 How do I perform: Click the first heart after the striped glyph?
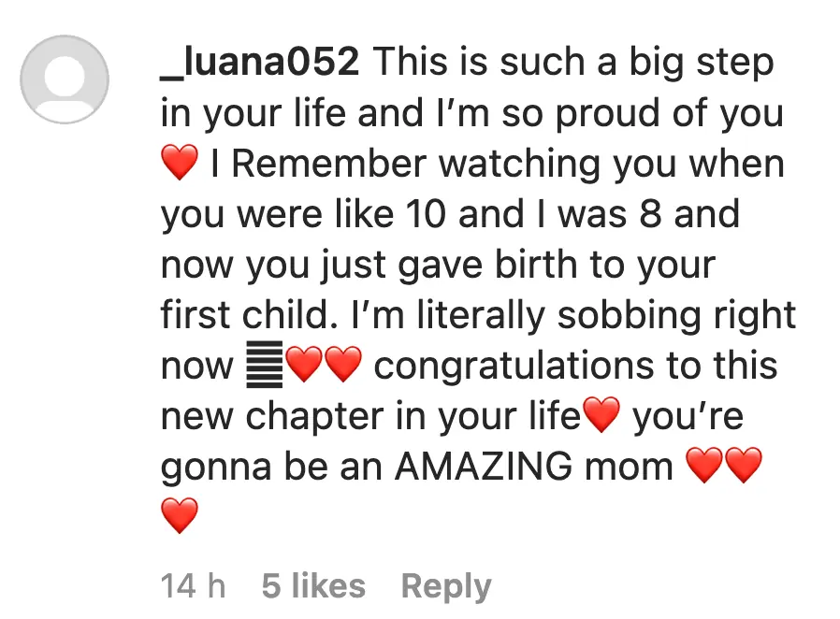(x=303, y=366)
